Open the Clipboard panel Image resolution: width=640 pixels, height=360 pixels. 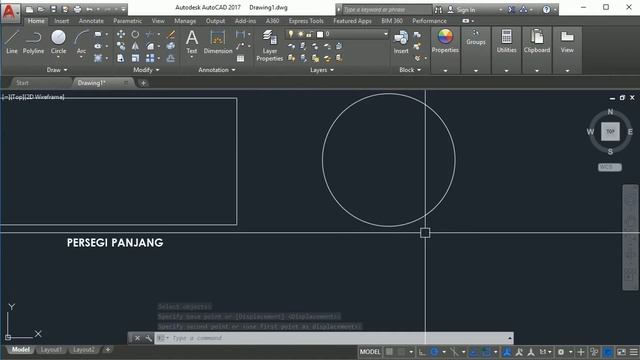tap(537, 41)
